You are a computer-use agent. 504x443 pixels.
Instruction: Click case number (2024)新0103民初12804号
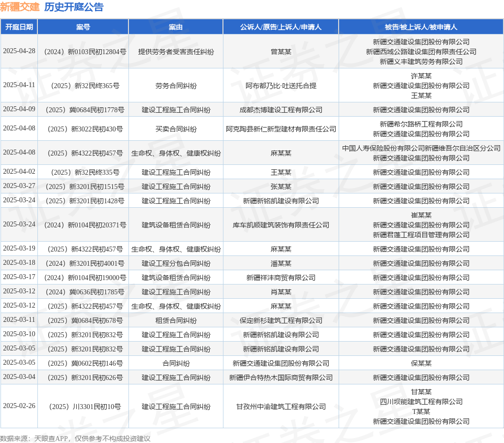pos(85,52)
